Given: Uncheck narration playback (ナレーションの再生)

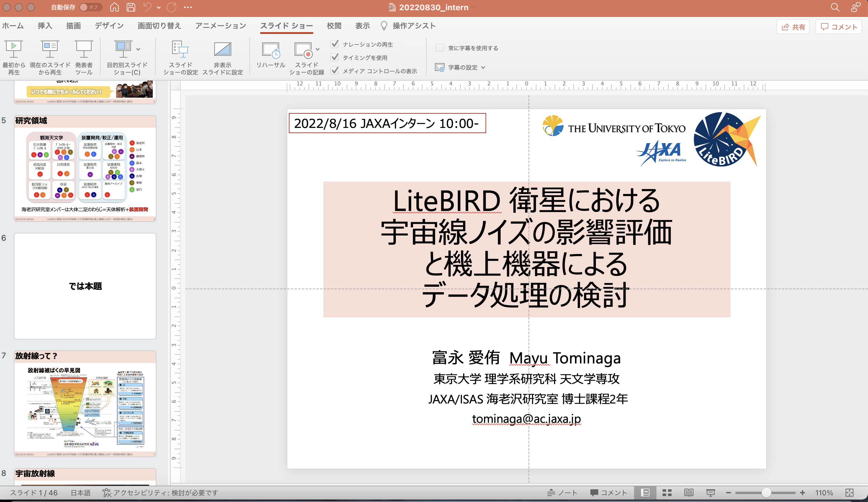Looking at the screenshot, I should point(335,44).
